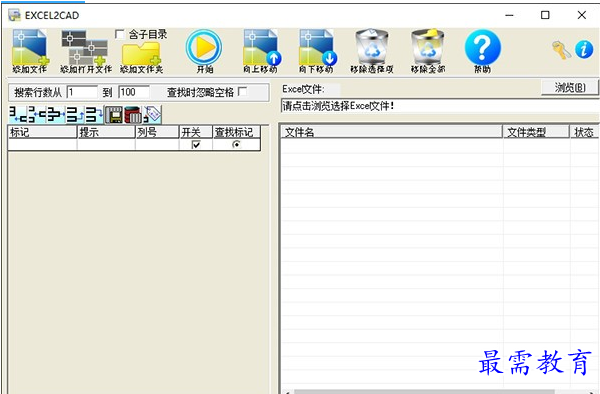The width and height of the screenshot is (600, 394).
Task: Click the 浏览(B) browse button
Action: click(569, 88)
